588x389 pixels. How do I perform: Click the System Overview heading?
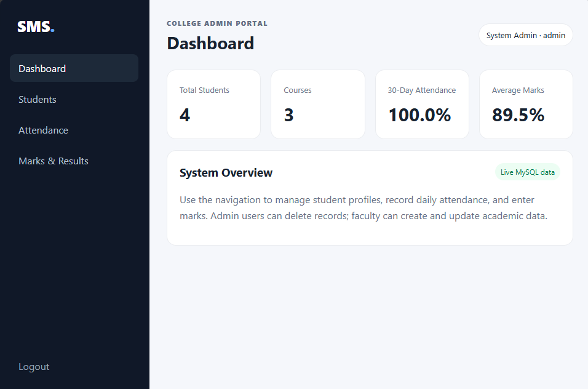tap(226, 172)
